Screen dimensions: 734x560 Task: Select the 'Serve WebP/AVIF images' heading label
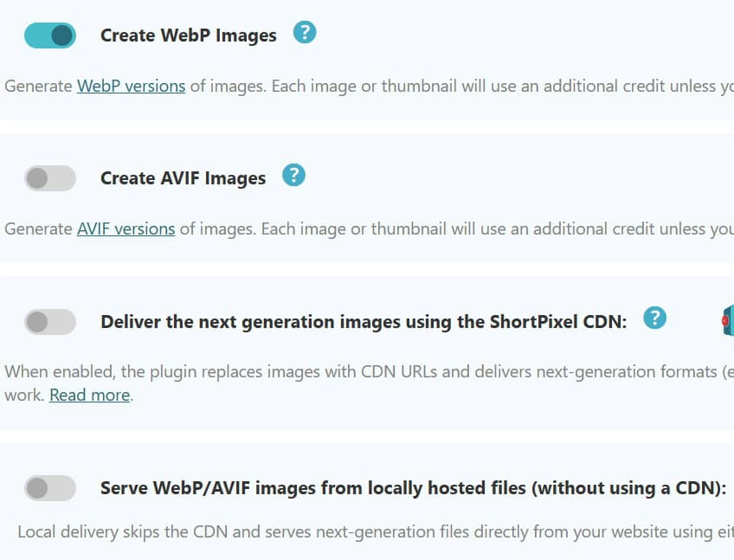click(x=414, y=488)
